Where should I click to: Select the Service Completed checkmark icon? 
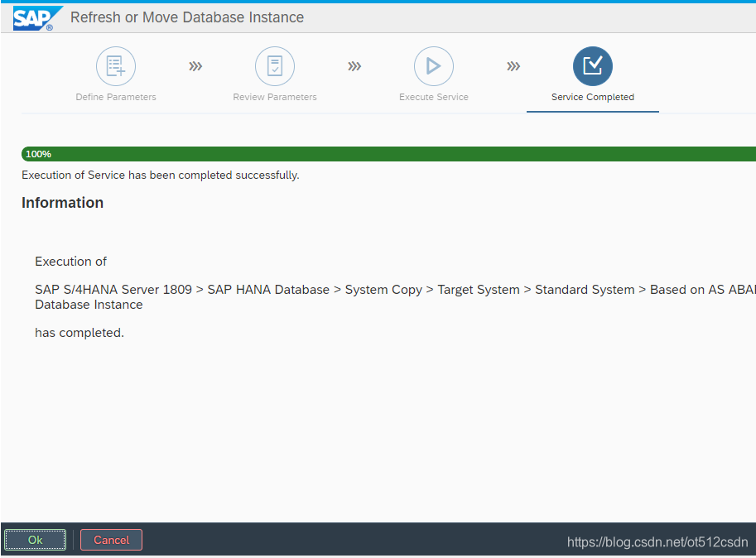pos(593,66)
